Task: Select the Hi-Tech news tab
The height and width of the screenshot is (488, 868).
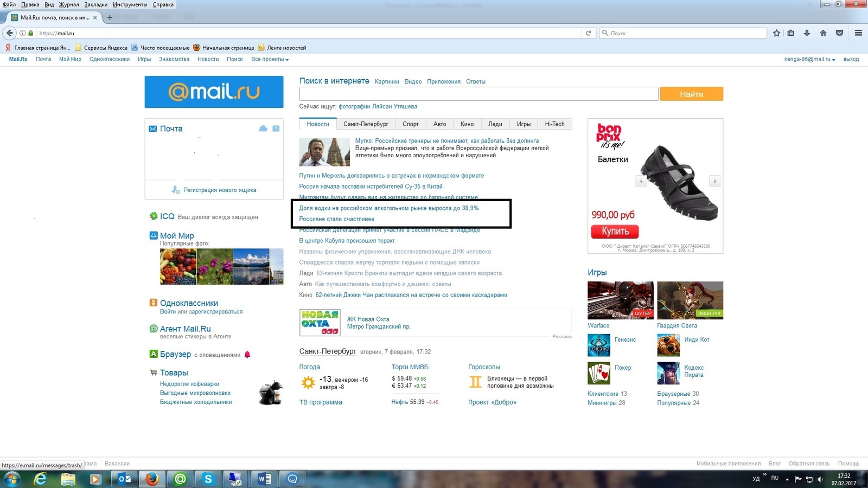Action: [554, 124]
